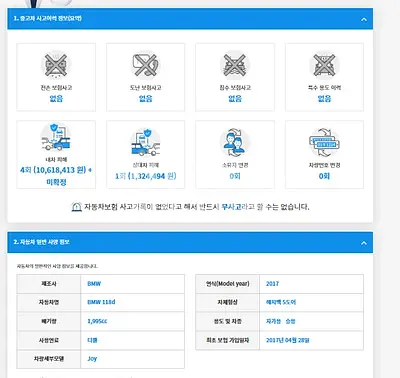Click the 도난 보험사고 theft icon
The image size is (400, 378).
[x=145, y=65]
